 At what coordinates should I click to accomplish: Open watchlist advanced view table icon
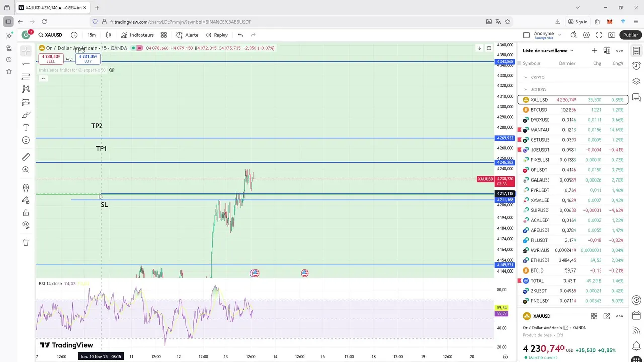pyautogui.click(x=607, y=50)
